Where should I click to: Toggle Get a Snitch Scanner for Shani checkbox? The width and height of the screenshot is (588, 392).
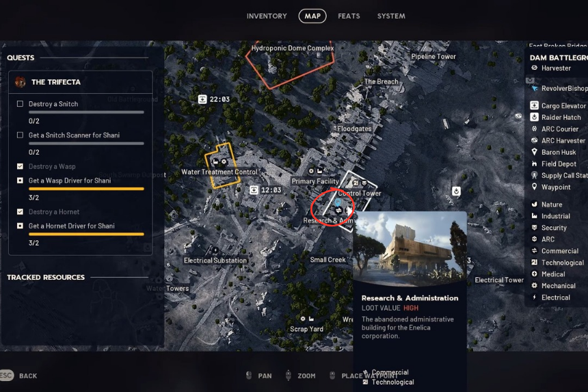point(21,135)
